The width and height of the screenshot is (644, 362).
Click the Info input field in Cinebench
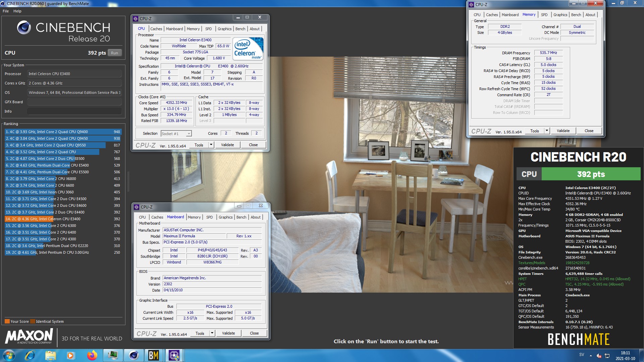pyautogui.click(x=74, y=111)
